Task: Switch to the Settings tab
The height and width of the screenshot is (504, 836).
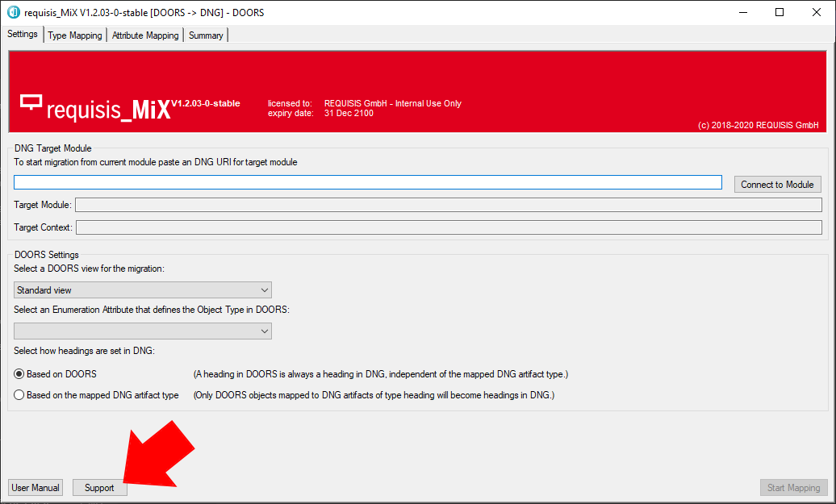Action: pyautogui.click(x=23, y=34)
